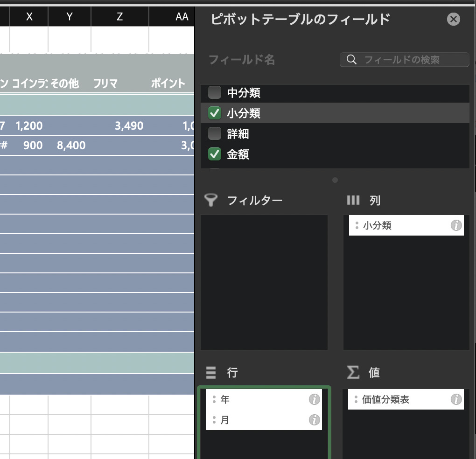The height and width of the screenshot is (459, 476).
Task: Type in the フィールドの検索 search box
Action: (411, 60)
